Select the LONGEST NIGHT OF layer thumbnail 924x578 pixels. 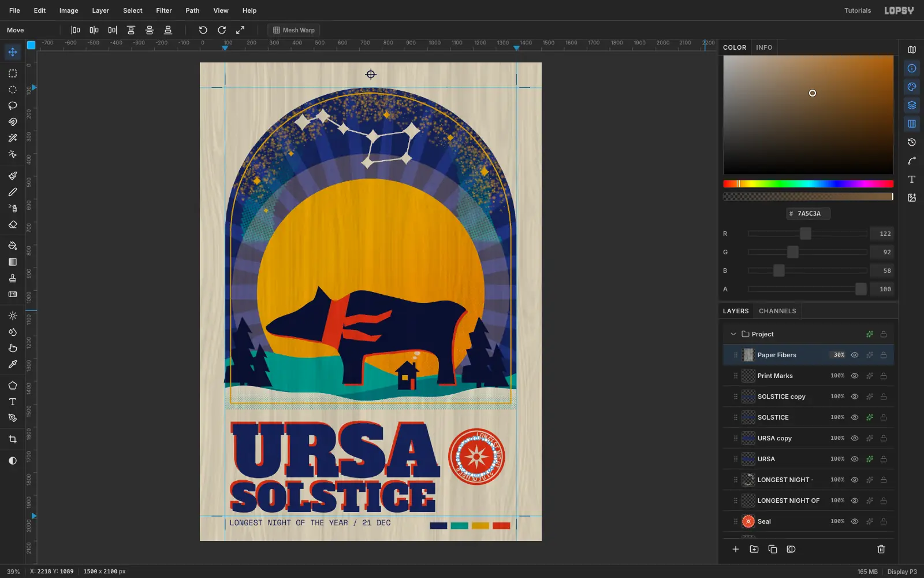748,501
